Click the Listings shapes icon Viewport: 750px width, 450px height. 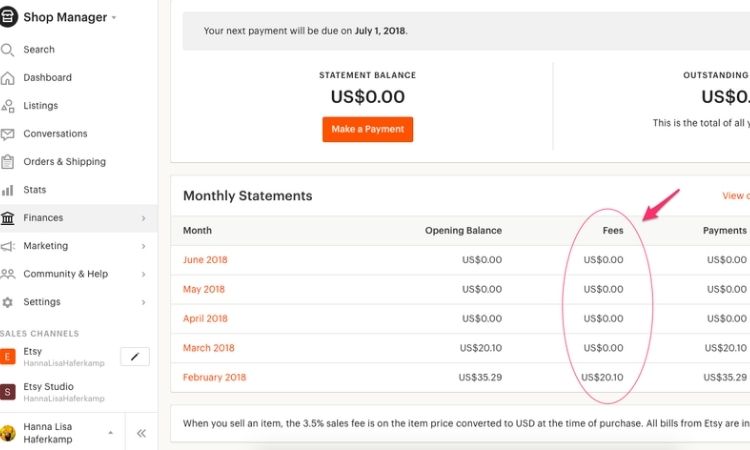pos(7,106)
